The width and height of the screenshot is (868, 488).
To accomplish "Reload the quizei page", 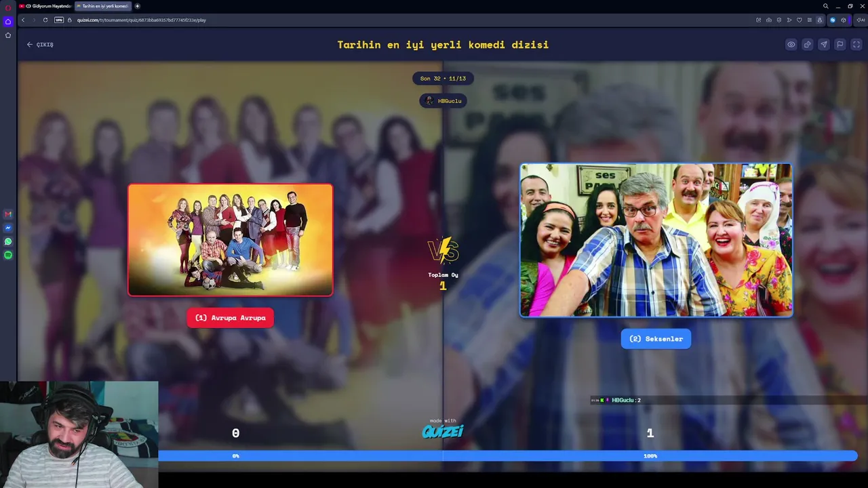I will (45, 20).
